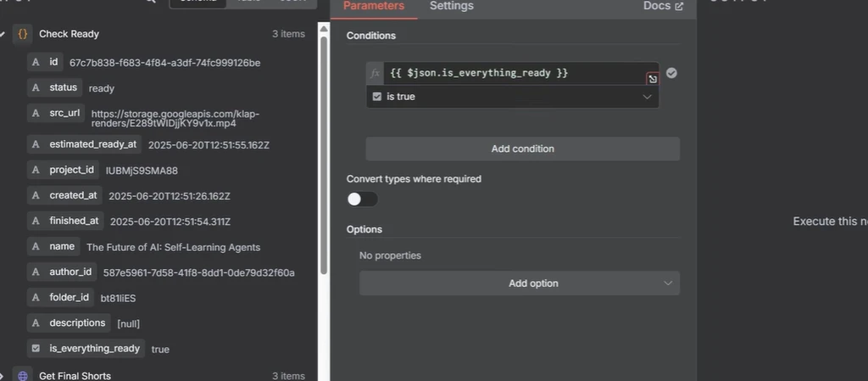Open Docs external link
Image resolution: width=868 pixels, height=381 pixels.
663,6
